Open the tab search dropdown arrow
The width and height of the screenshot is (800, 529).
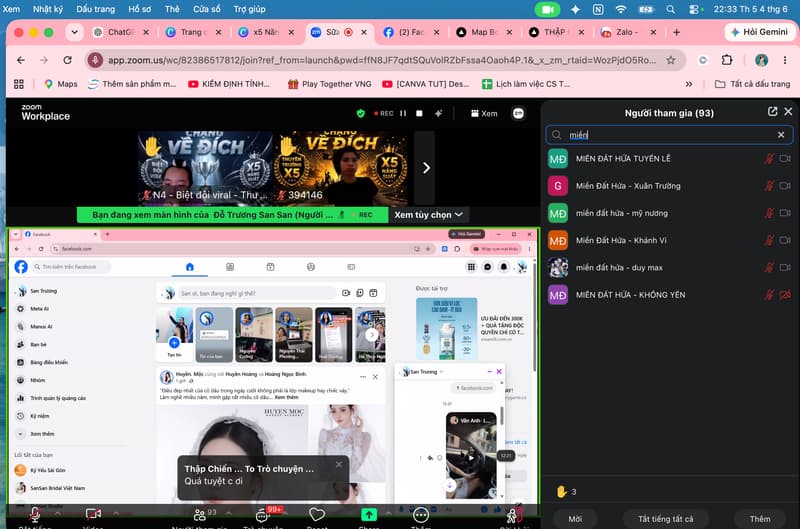[74, 32]
